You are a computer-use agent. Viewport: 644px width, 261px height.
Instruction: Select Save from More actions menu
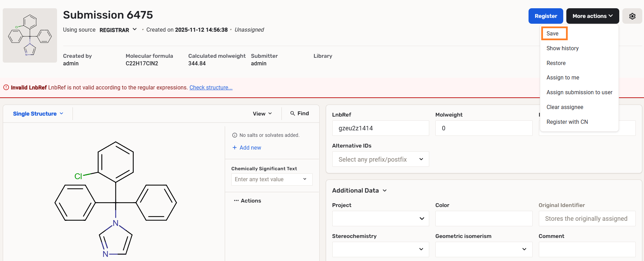point(553,33)
